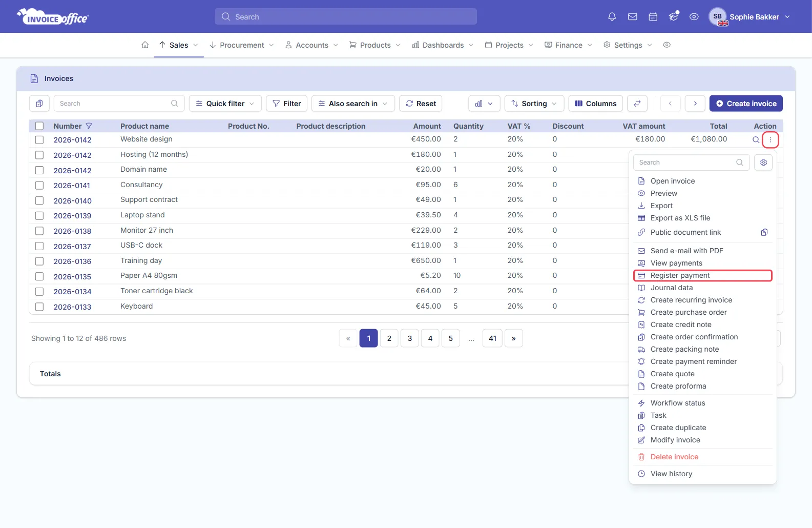The width and height of the screenshot is (812, 528).
Task: Click the eye icon in top header
Action: pyautogui.click(x=694, y=17)
